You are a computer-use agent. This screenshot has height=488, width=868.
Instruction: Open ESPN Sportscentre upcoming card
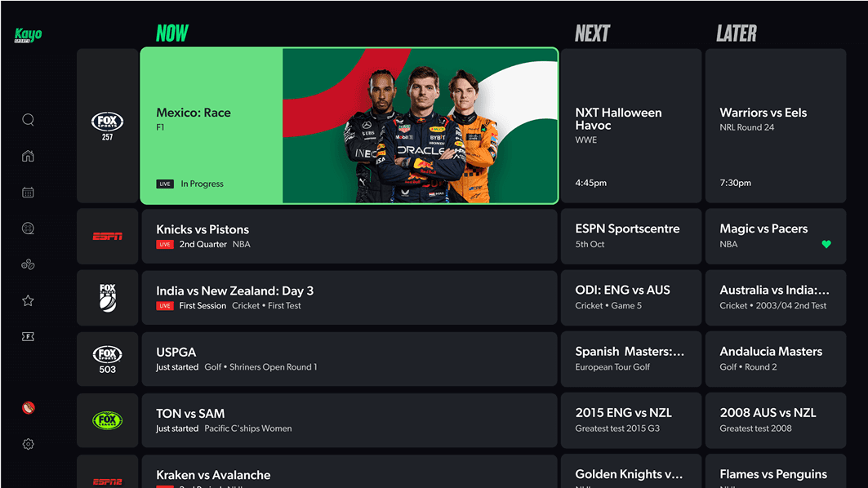[x=631, y=237]
